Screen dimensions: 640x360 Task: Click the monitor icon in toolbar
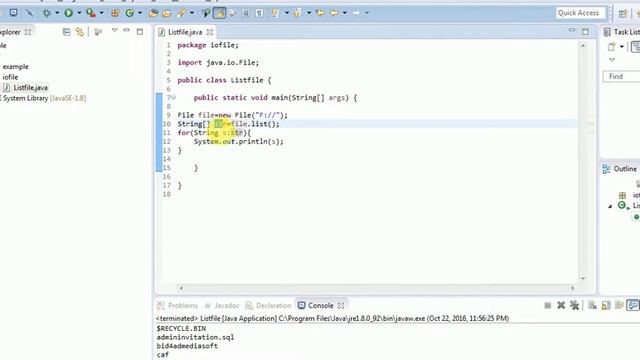(13, 13)
